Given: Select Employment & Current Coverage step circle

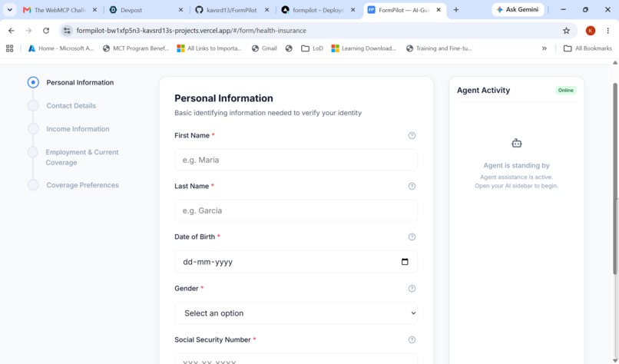Looking at the screenshot, I should coord(33,152).
